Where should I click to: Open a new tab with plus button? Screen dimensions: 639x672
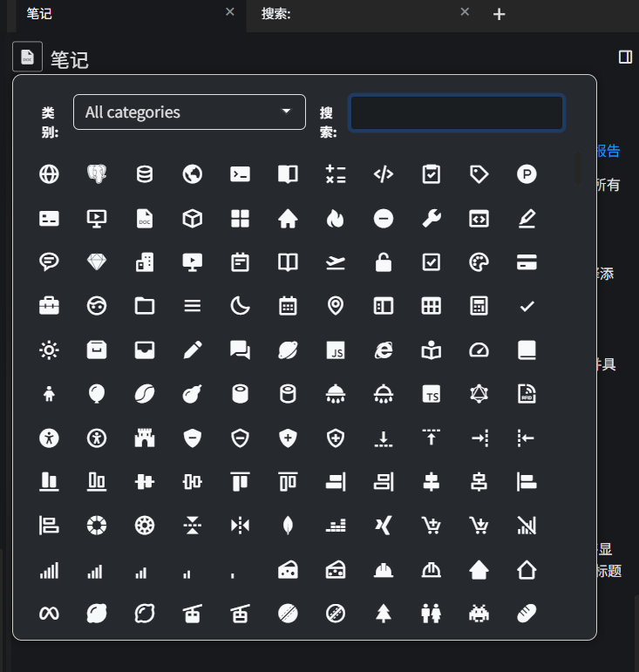pyautogui.click(x=499, y=14)
